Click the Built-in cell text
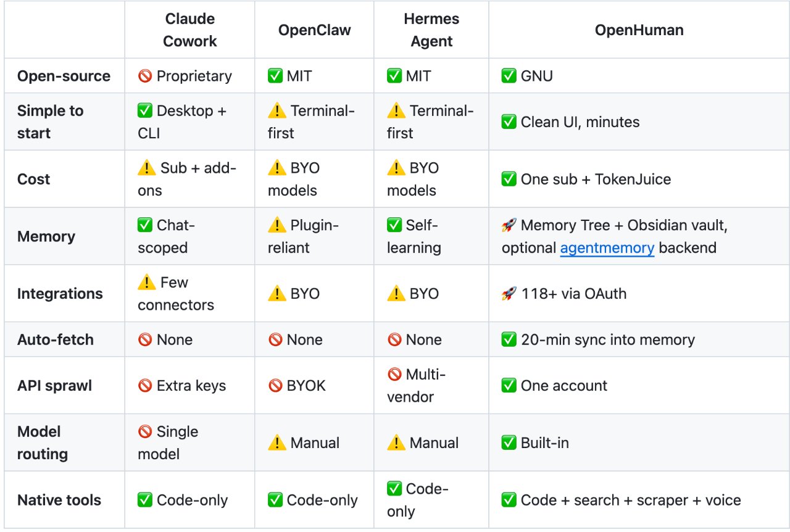 (x=545, y=443)
